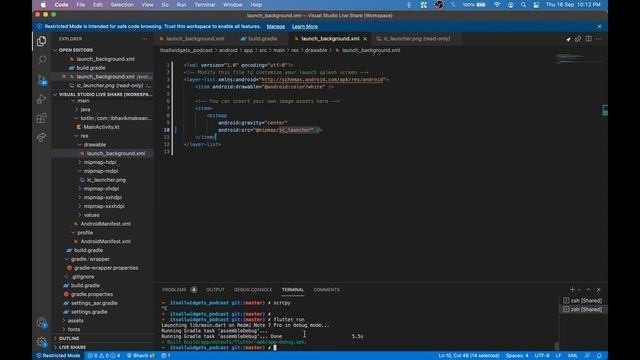Expand the Outline section

pyautogui.click(x=69, y=338)
